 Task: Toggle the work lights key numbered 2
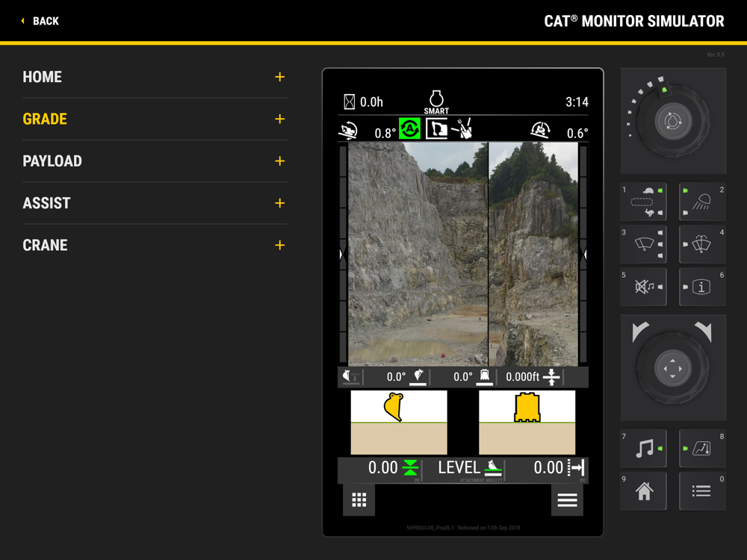pyautogui.click(x=702, y=202)
